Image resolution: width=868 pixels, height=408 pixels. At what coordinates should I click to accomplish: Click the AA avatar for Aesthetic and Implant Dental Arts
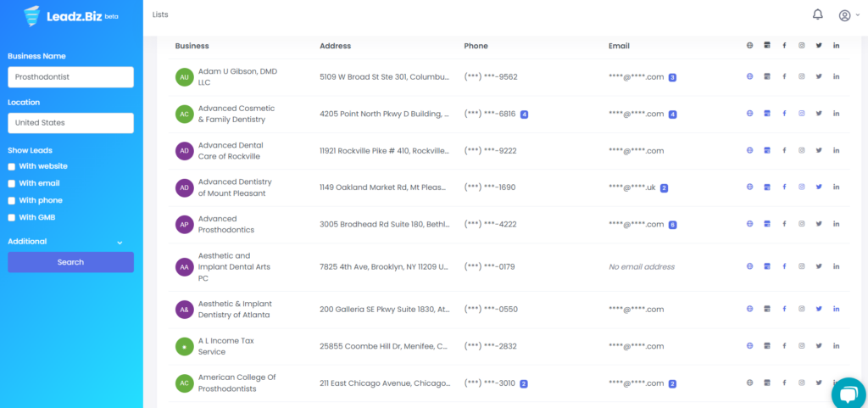(184, 267)
